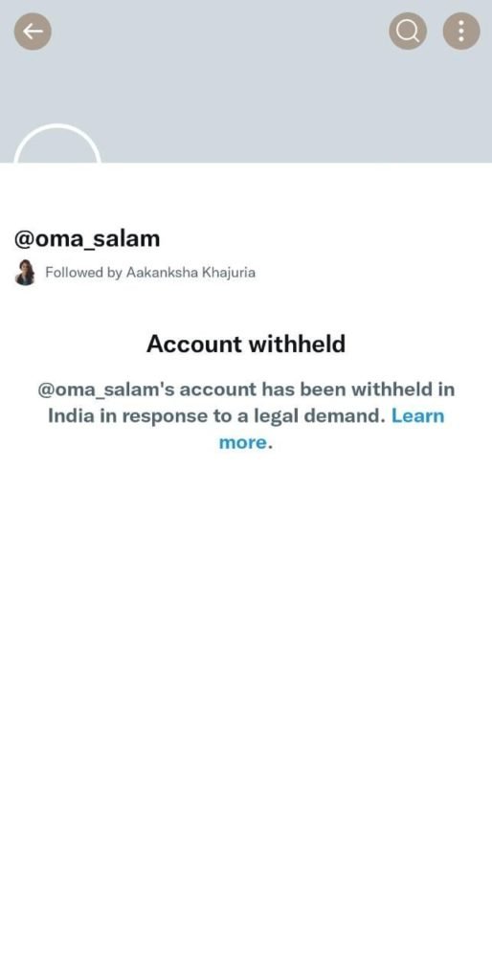Tap the withheld in India message text
This screenshot has height=980, width=492.
click(x=246, y=415)
